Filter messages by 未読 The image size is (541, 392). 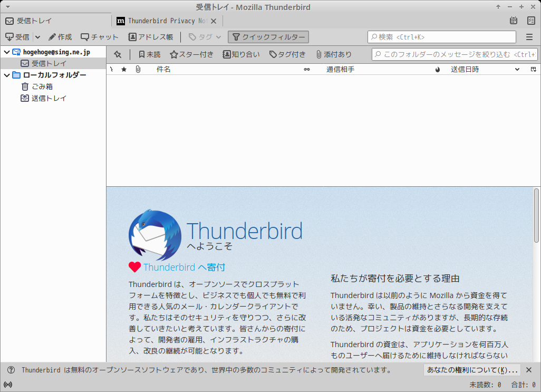click(x=149, y=54)
